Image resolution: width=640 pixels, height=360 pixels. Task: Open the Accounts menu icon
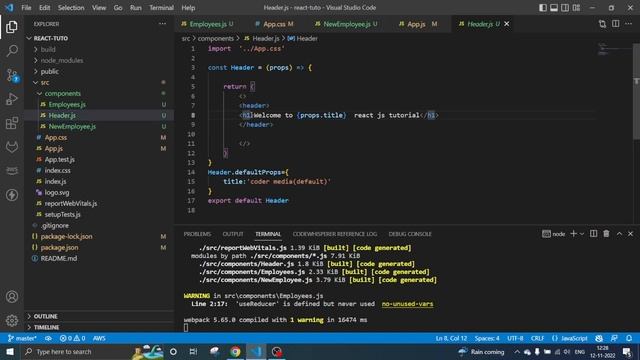click(12, 297)
